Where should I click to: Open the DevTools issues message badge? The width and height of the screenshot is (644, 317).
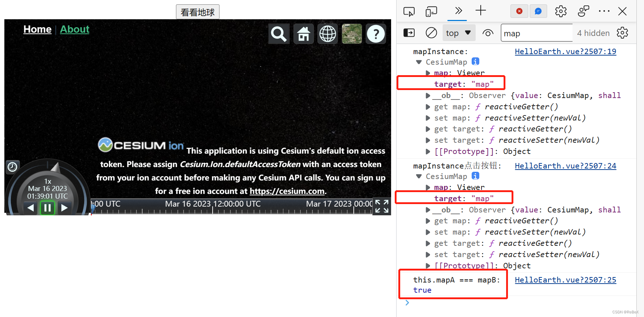tap(538, 11)
